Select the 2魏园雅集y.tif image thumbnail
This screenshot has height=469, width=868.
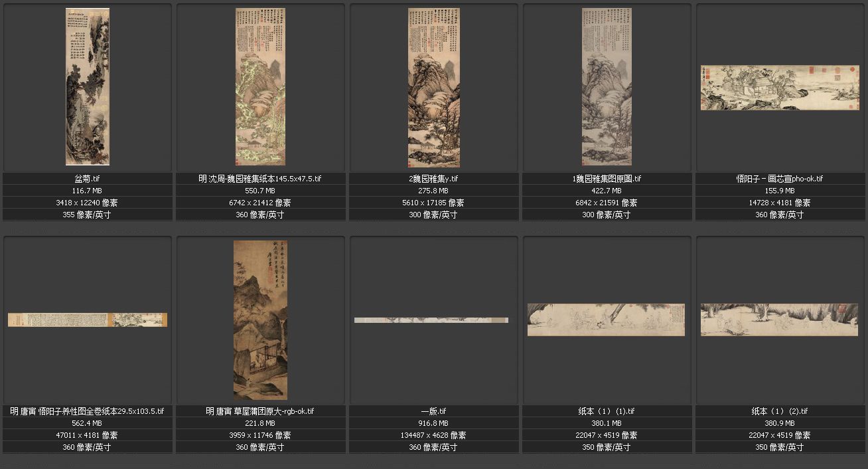pos(433,86)
